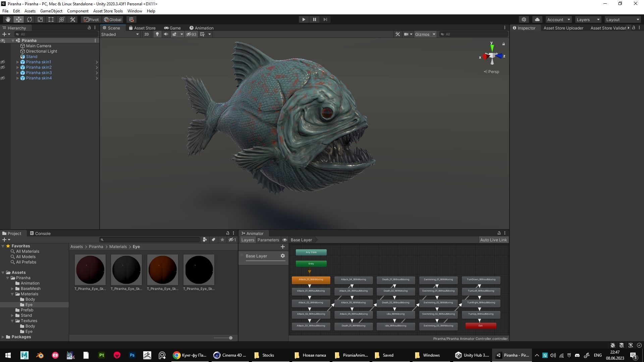Toggle scene effects icon
Viewport: 644px width, 362px height.
coord(174,34)
